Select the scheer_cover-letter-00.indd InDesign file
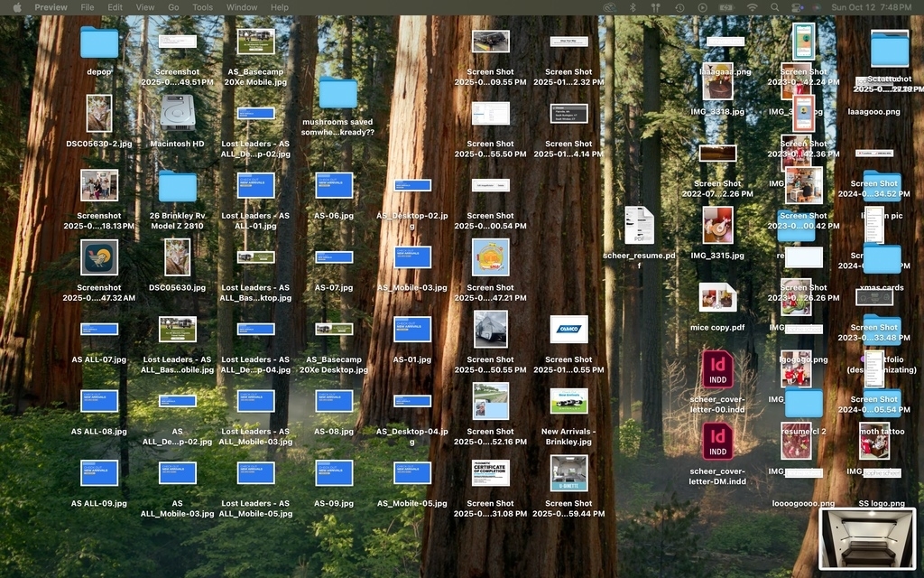The width and height of the screenshot is (924, 578). click(x=717, y=368)
